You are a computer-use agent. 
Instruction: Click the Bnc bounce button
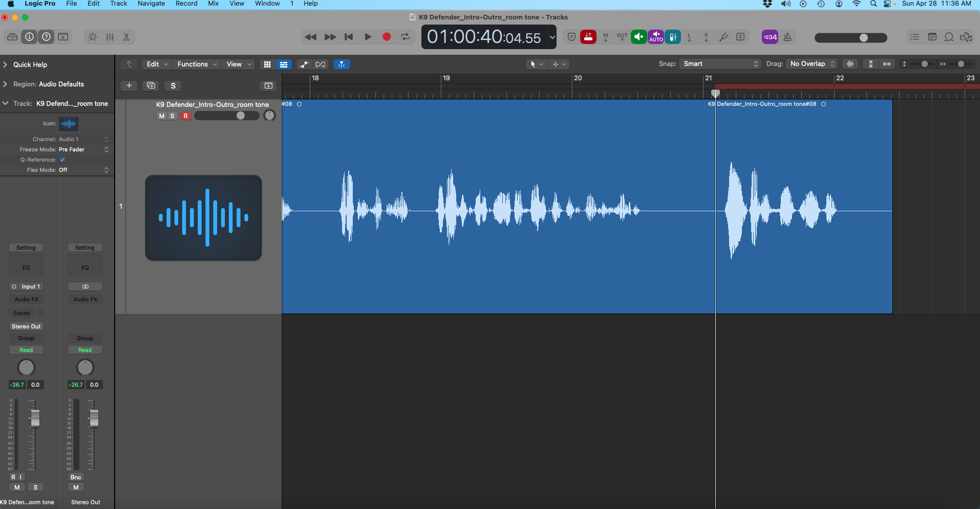[x=76, y=477]
